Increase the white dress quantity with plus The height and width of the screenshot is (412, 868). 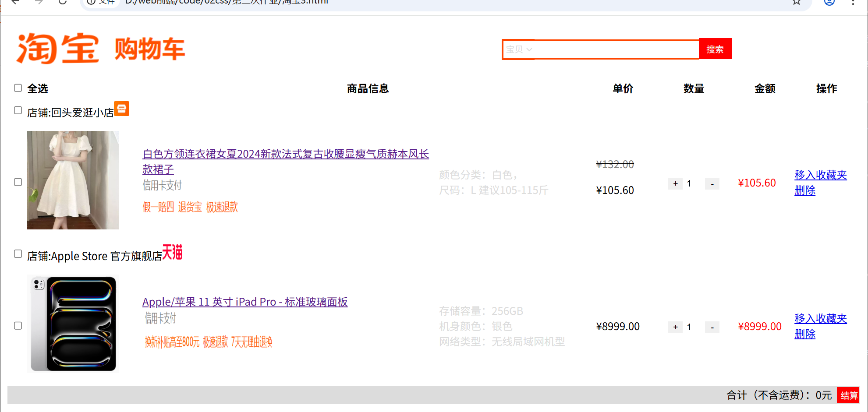tap(675, 183)
